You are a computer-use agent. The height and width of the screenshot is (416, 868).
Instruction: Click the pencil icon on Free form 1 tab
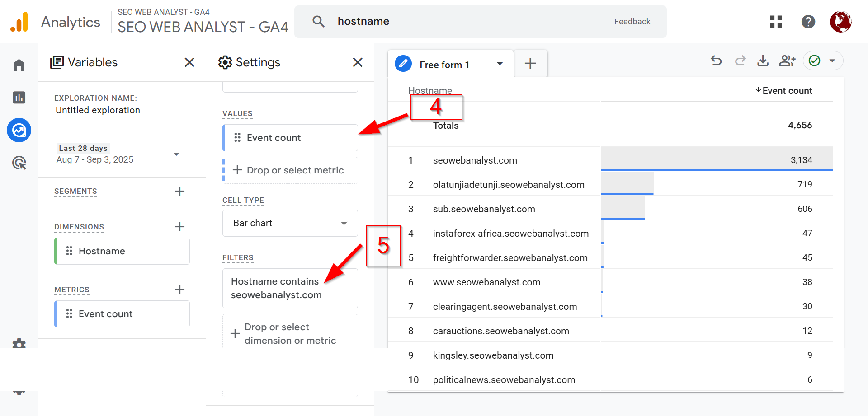click(x=403, y=64)
